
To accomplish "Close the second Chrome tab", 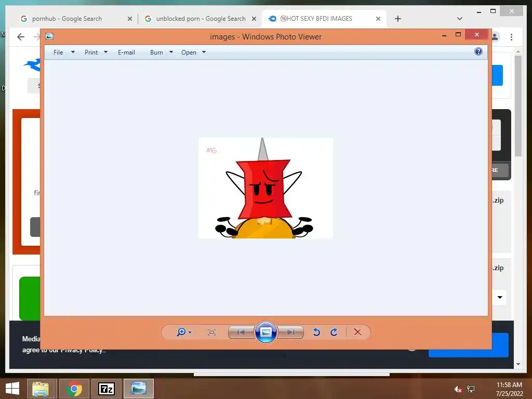I will point(254,19).
